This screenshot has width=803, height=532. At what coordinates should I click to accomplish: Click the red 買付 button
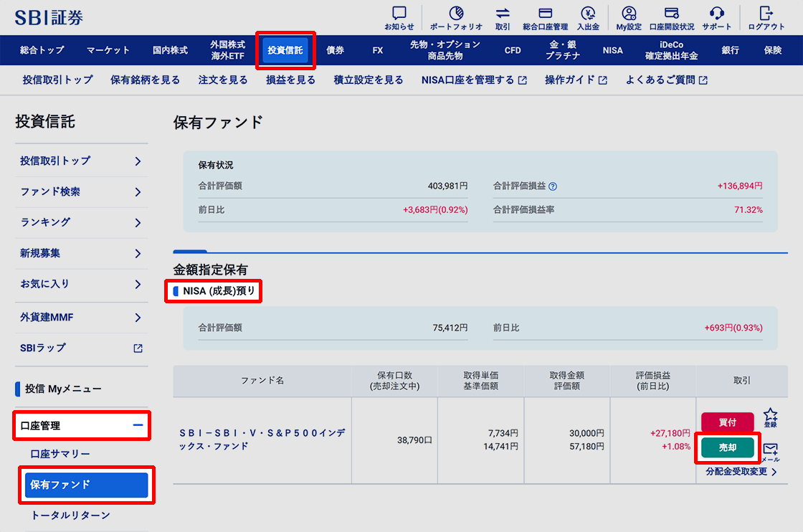pyautogui.click(x=727, y=422)
